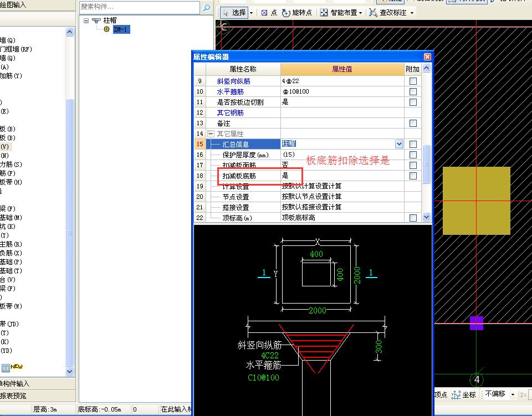The image size is (532, 416).
Task: Click the C10@100 stirrup label in diagram
Action: coord(263,378)
